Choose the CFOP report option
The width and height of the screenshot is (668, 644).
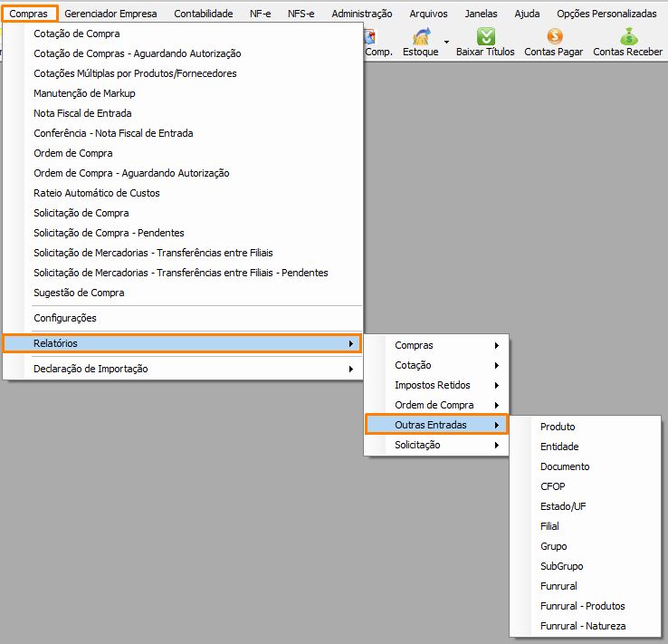point(553,486)
